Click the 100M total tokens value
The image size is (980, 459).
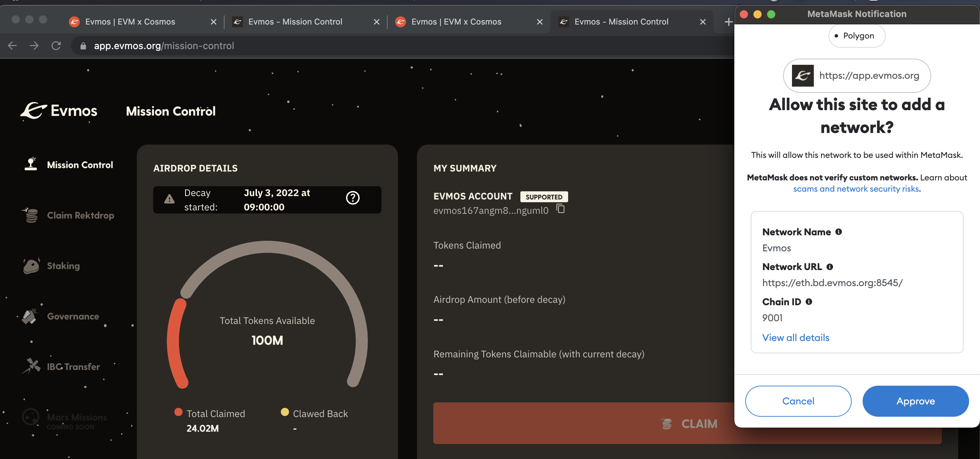[267, 340]
